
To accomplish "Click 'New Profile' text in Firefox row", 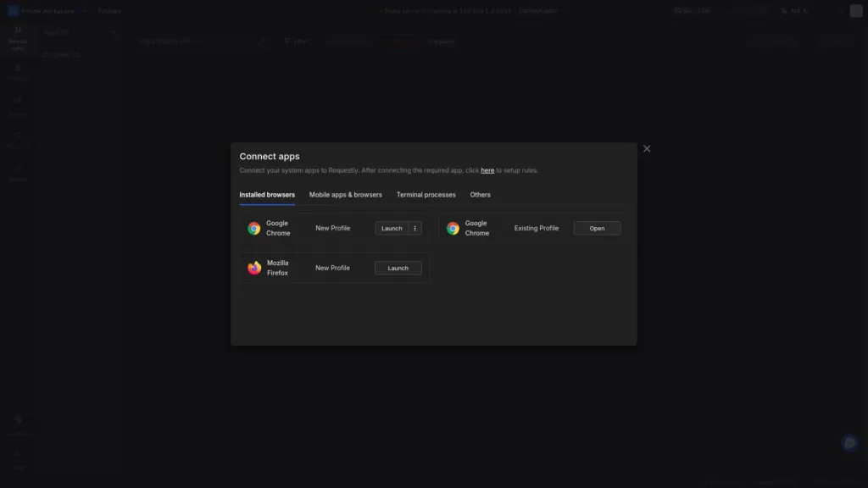I will 332,268.
